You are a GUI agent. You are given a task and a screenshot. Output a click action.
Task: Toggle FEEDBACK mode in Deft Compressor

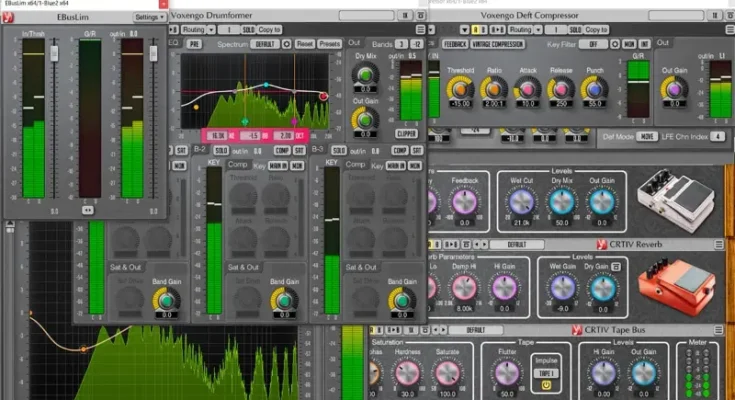click(x=455, y=44)
